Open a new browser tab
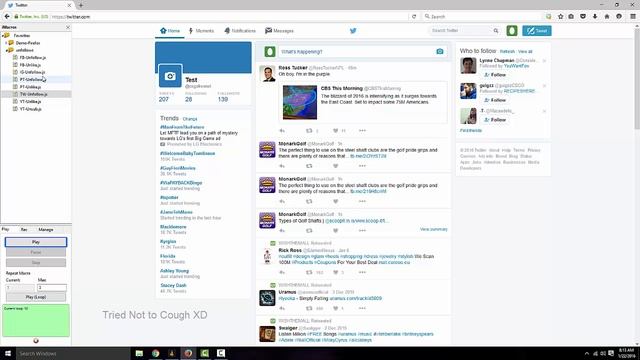Image resolution: width=640 pixels, height=360 pixels. pyautogui.click(x=81, y=5)
